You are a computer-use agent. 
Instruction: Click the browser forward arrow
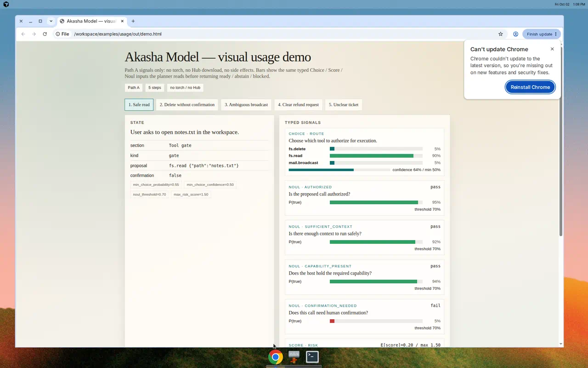34,34
